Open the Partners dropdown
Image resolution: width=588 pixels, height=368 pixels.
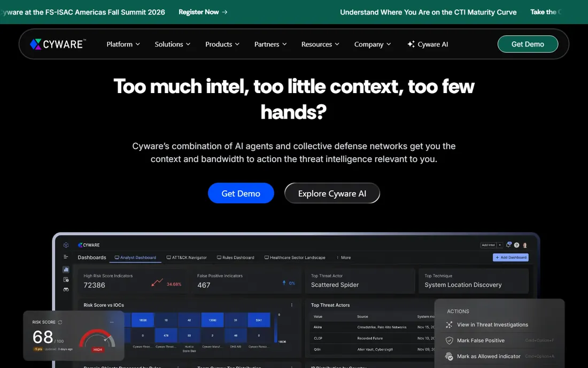(270, 44)
